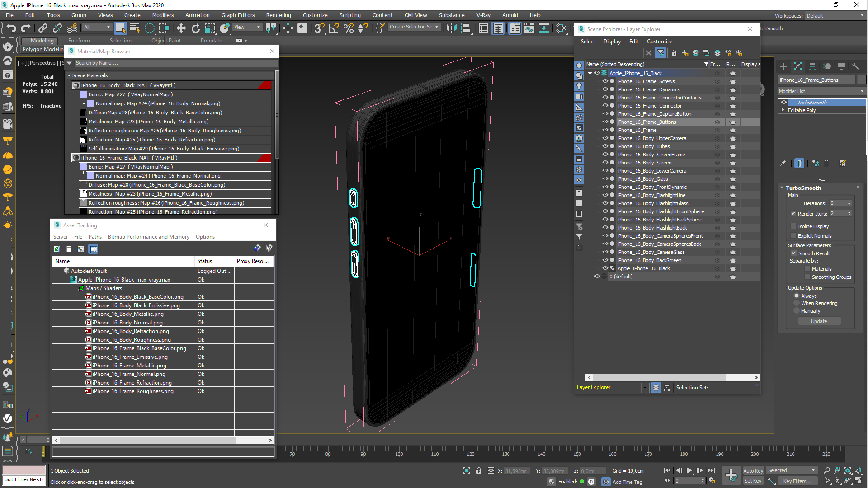Viewport: 868px width, 488px height.
Task: Open the V-Ray menu
Action: click(483, 15)
